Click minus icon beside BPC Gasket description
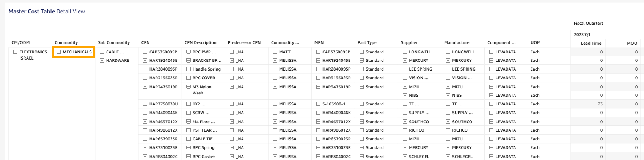The height and width of the screenshot is (160, 644). pyautogui.click(x=188, y=157)
